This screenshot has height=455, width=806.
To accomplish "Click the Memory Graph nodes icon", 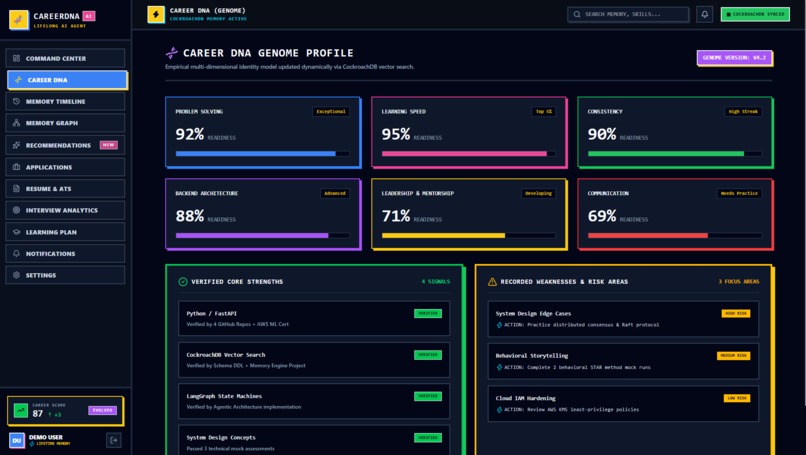I will [x=16, y=123].
